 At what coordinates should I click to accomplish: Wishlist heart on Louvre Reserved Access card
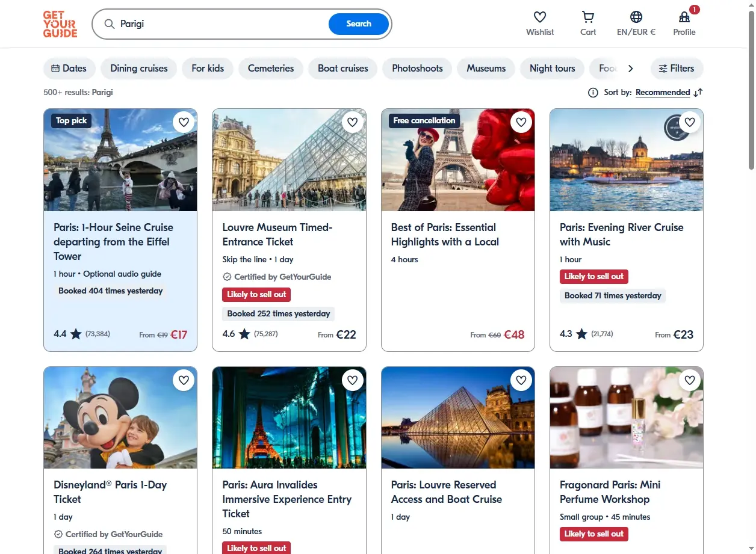tap(521, 380)
